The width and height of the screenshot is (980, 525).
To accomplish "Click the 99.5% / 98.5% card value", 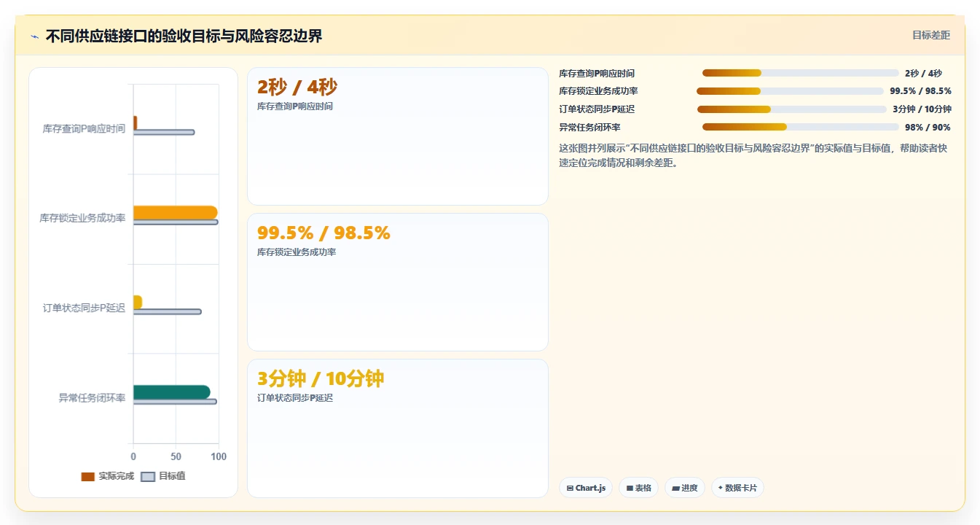I will (324, 233).
